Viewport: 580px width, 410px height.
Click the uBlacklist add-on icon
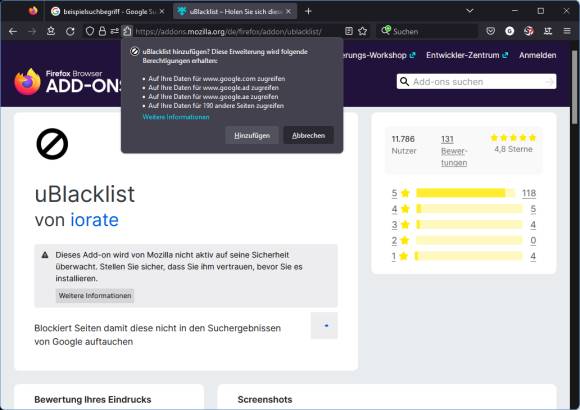pos(52,144)
